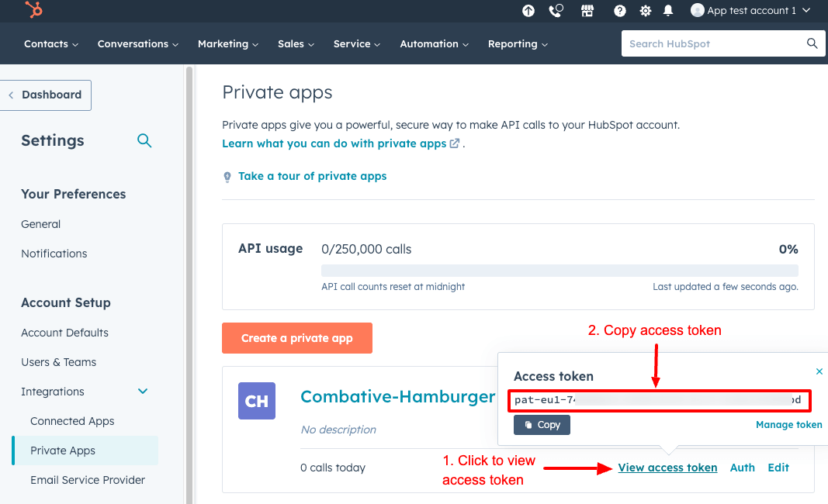828x504 pixels.
Task: Click the Settings search magnifier icon
Action: [x=144, y=140]
